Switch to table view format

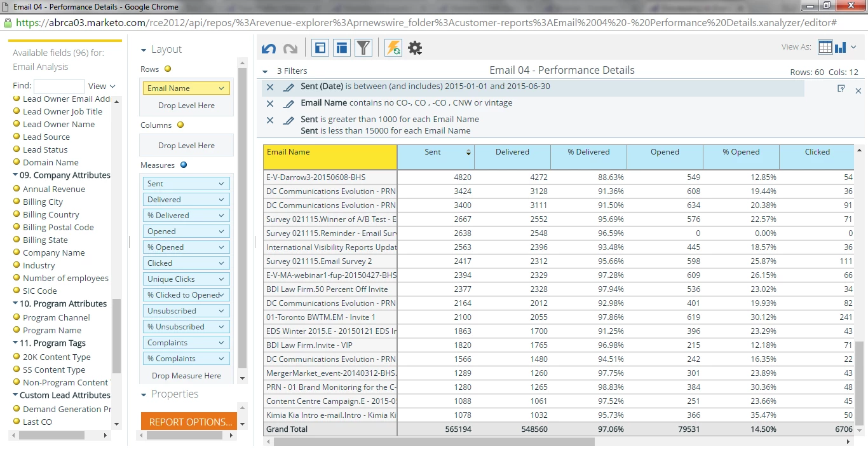tap(825, 47)
